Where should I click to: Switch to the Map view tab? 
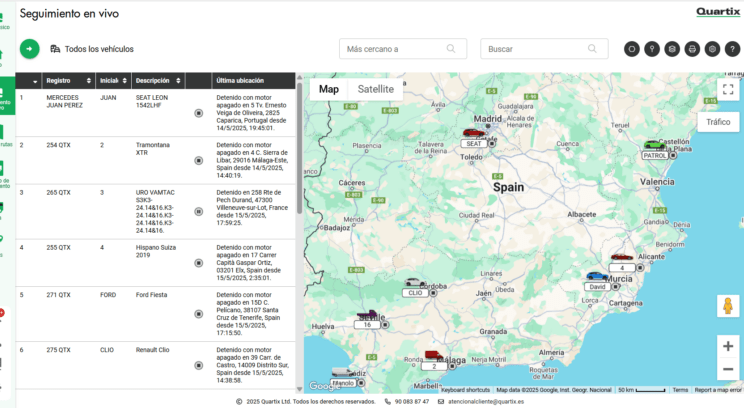329,89
